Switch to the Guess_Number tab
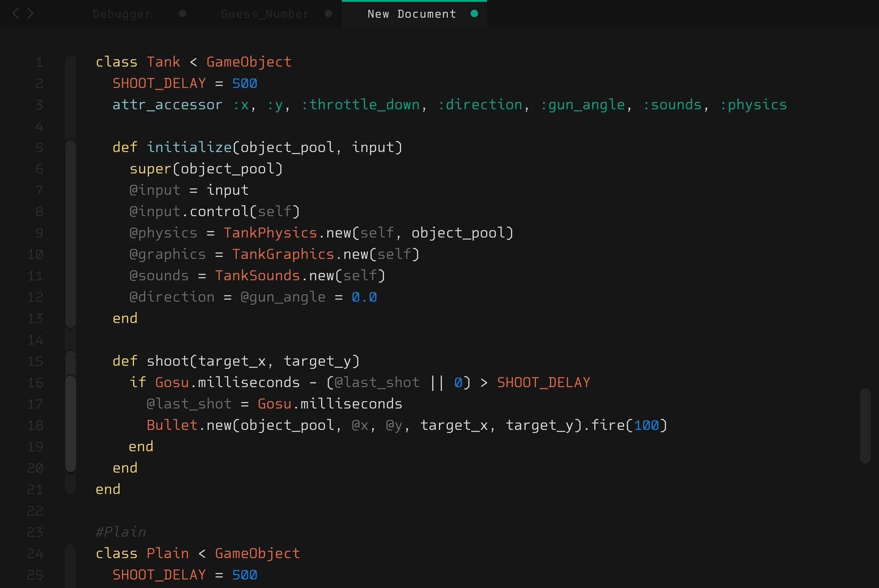This screenshot has width=879, height=588. click(264, 14)
